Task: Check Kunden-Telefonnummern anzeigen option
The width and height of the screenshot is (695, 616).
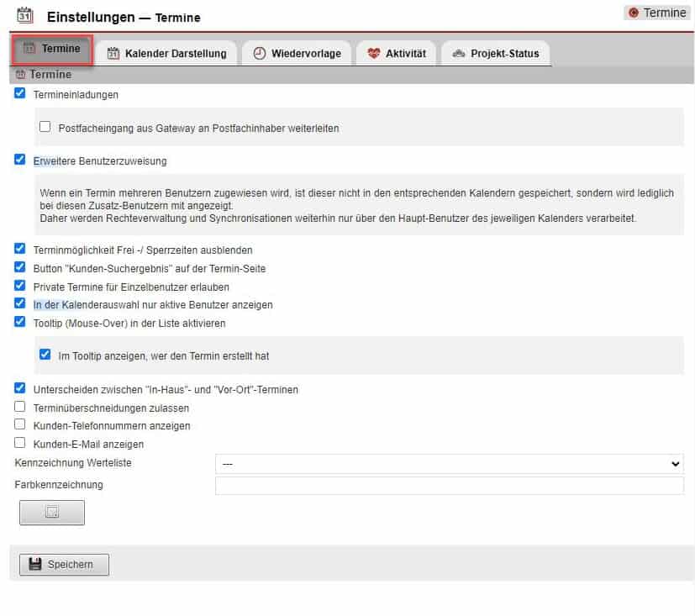Action: tap(20, 425)
